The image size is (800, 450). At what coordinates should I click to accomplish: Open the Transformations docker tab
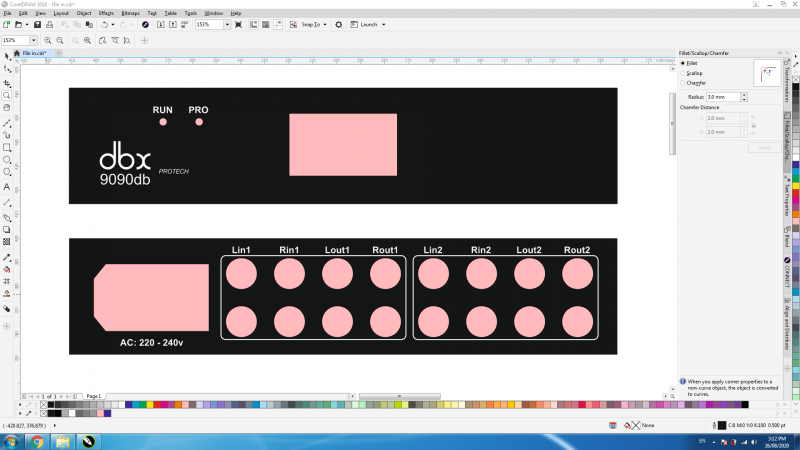(787, 82)
